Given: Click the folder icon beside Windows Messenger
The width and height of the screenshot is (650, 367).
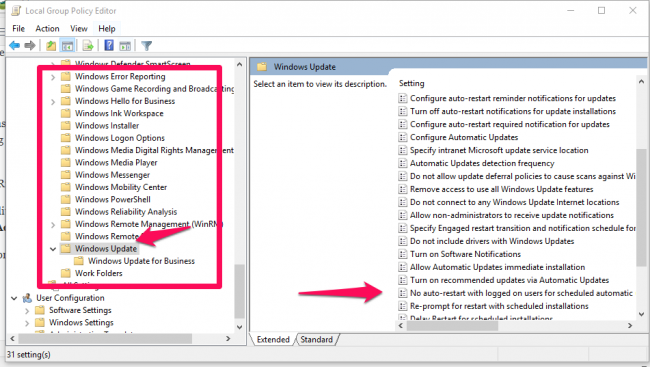Looking at the screenshot, I should (65, 175).
